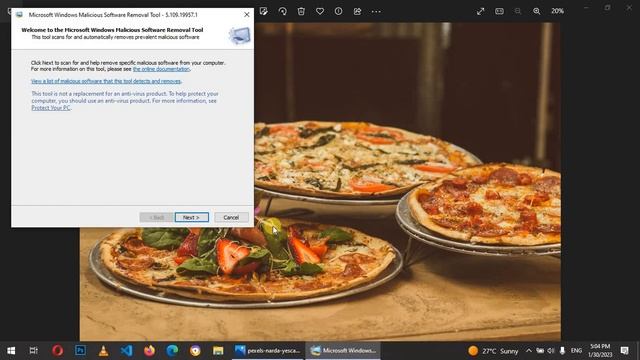Launch Microsoft Edge from the taskbar
640x360 pixels.
click(x=172, y=351)
